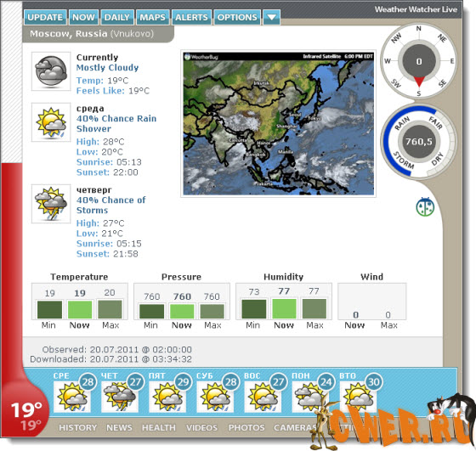
Task: Click the Pressure Now green bar
Action: click(x=182, y=312)
